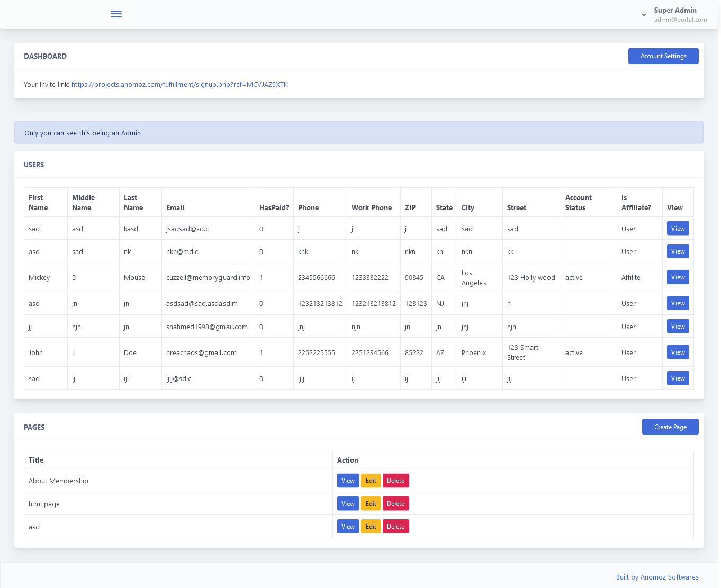Delete the html page entry
The width and height of the screenshot is (721, 588).
(395, 504)
